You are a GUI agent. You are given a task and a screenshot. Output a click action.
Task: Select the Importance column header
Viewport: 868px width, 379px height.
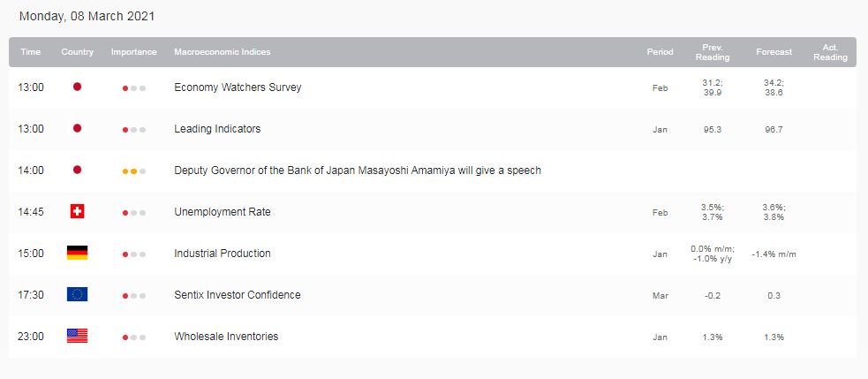coord(134,52)
